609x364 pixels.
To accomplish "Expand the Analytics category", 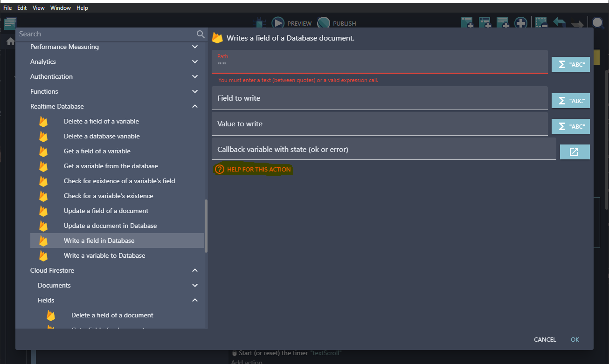I will click(x=195, y=62).
